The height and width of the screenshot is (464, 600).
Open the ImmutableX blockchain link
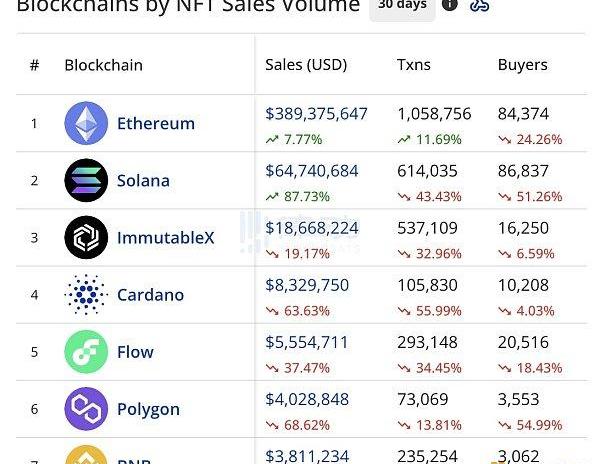(x=165, y=238)
